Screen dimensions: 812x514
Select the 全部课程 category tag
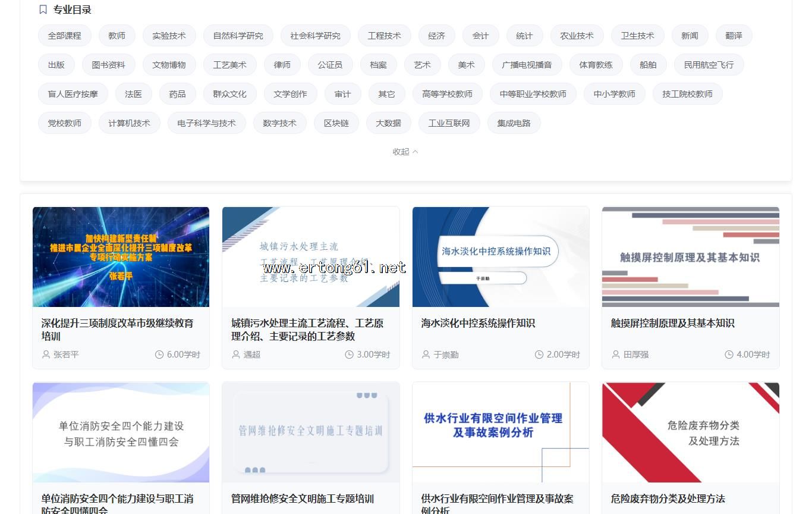coord(64,36)
